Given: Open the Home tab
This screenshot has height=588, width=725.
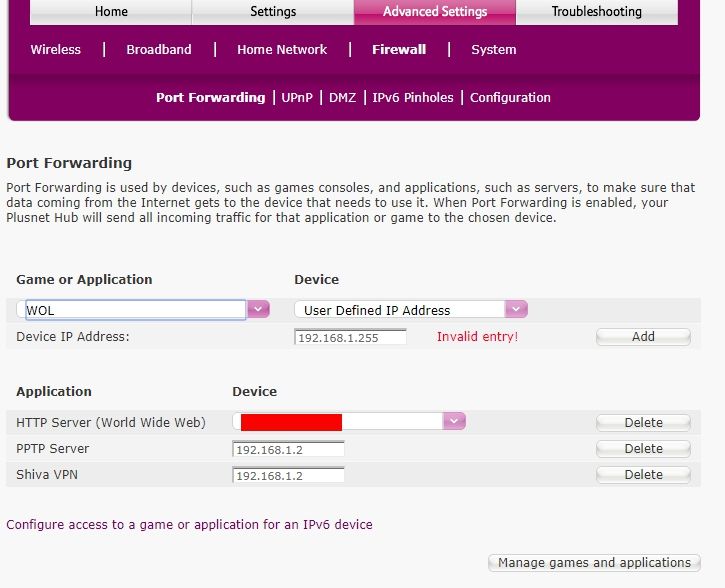Looking at the screenshot, I should click(x=111, y=12).
